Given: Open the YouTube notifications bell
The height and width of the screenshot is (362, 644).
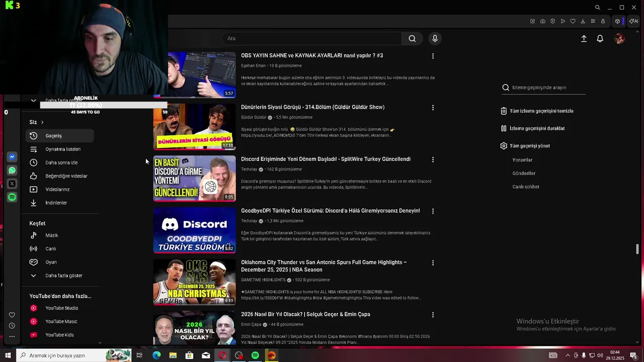Looking at the screenshot, I should coord(600,39).
